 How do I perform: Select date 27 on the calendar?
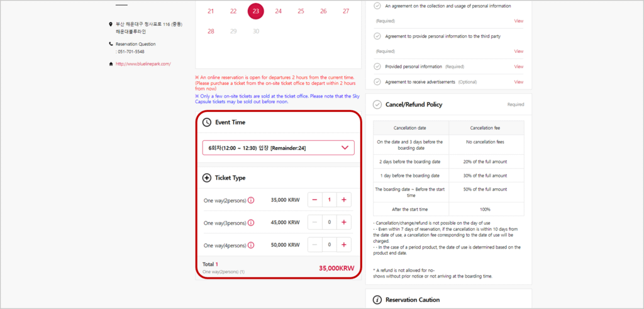pyautogui.click(x=346, y=11)
